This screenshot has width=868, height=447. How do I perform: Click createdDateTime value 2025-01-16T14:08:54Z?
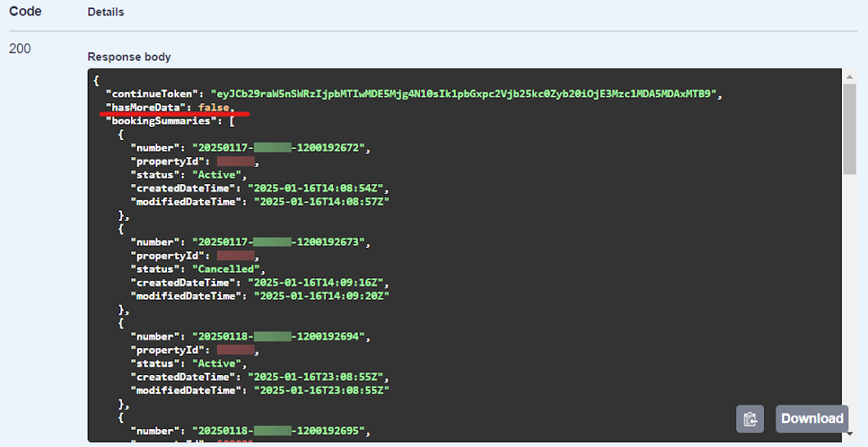click(x=315, y=188)
